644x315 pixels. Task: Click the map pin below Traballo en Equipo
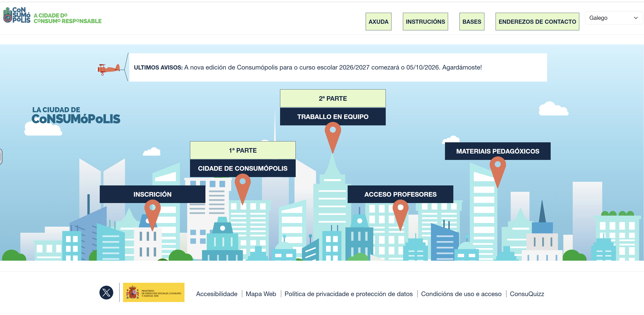tap(333, 137)
